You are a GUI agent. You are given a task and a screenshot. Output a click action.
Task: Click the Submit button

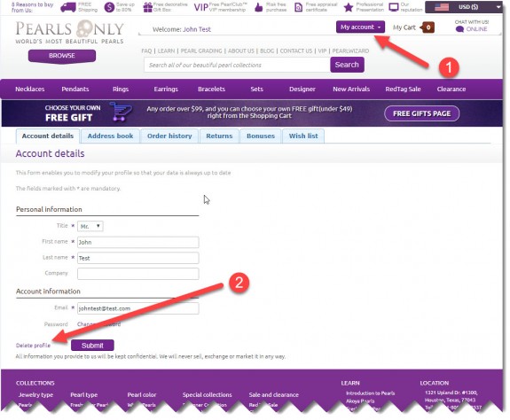pos(92,346)
